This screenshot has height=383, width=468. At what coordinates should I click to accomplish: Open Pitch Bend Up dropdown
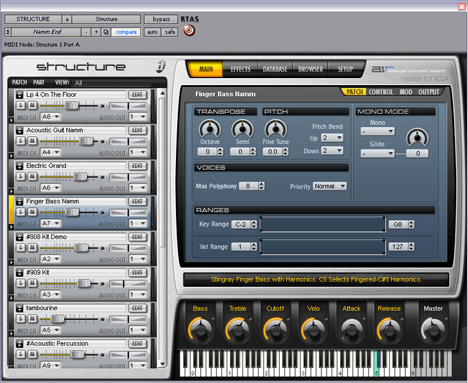coord(332,138)
